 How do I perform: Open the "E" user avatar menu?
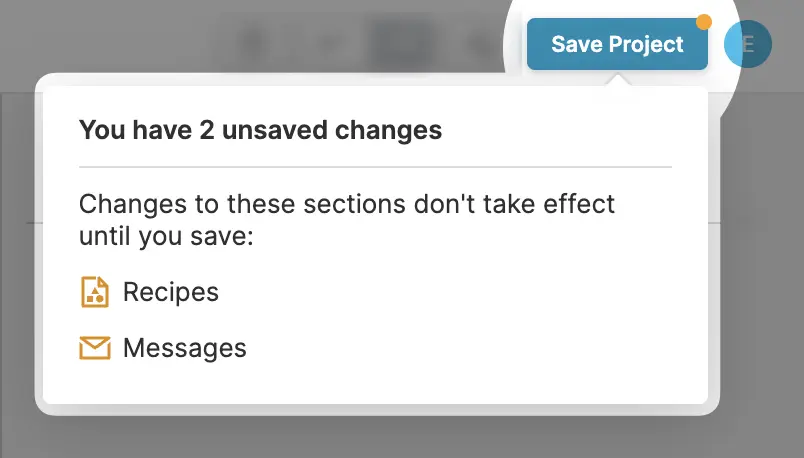(x=747, y=44)
